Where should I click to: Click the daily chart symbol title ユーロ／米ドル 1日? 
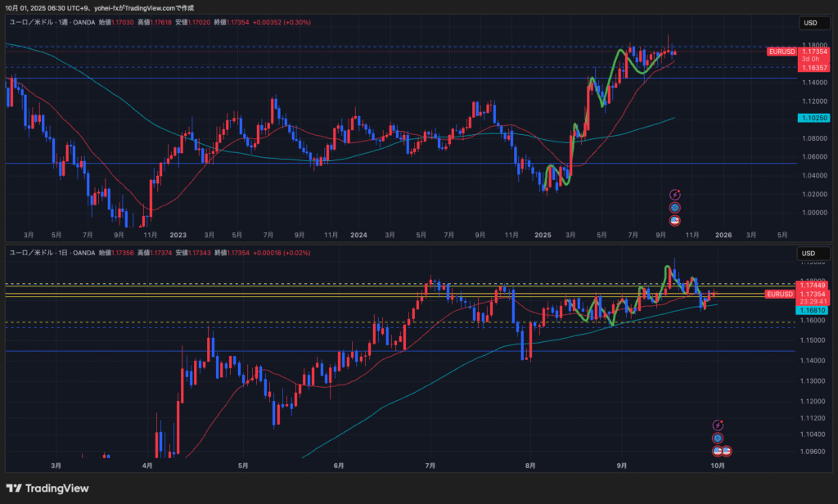[x=41, y=254]
